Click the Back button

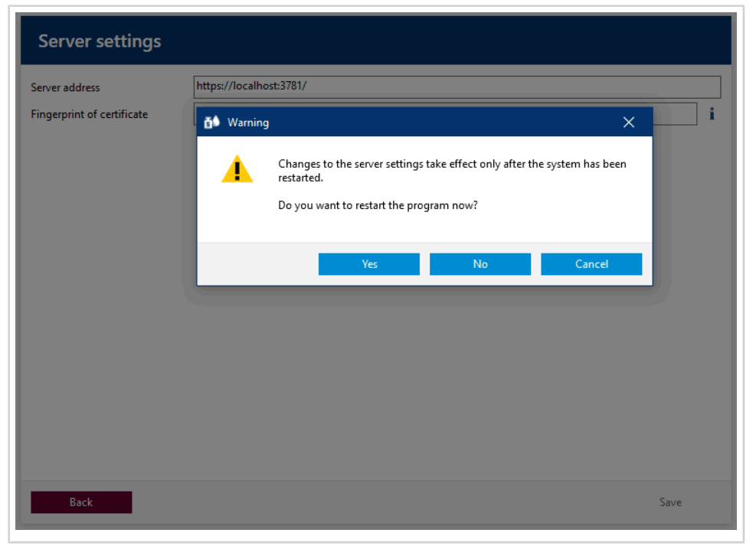pyautogui.click(x=80, y=502)
